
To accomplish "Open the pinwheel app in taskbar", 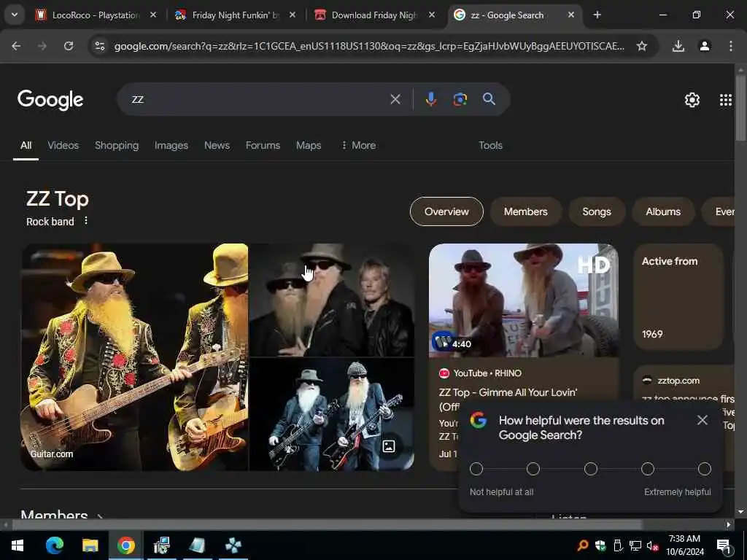I will tap(233, 545).
